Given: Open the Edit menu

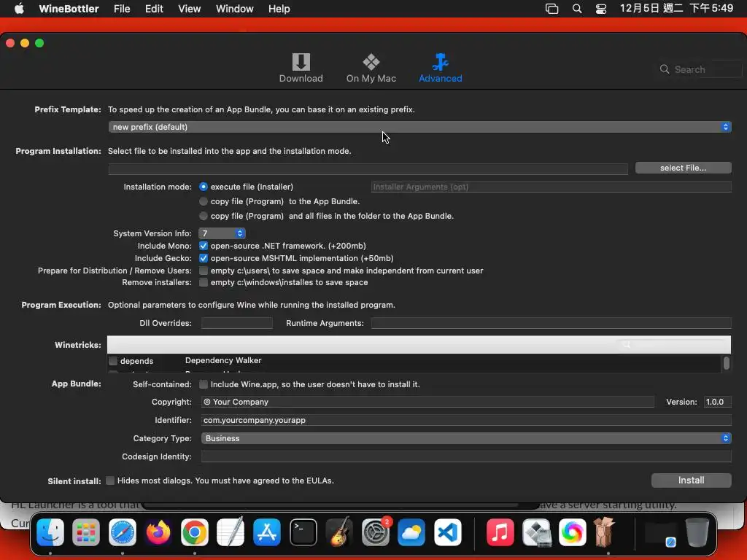Looking at the screenshot, I should pyautogui.click(x=154, y=9).
